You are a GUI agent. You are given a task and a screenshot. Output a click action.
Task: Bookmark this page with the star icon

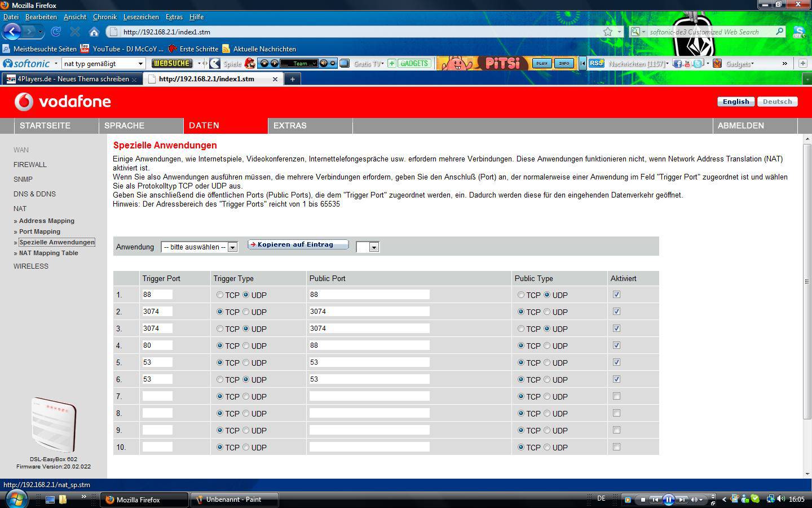(608, 32)
